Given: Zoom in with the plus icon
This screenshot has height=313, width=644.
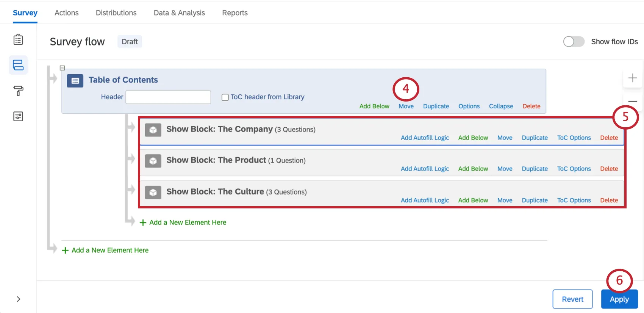Looking at the screenshot, I should (x=632, y=78).
